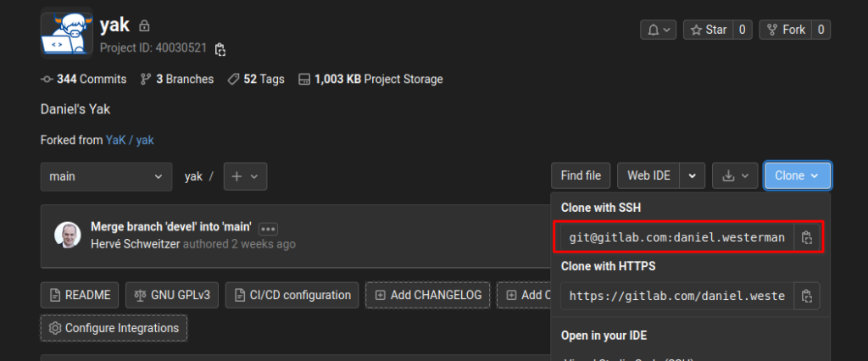Click the 'Daniel's Yak' description text
This screenshot has height=361, width=868.
(75, 109)
